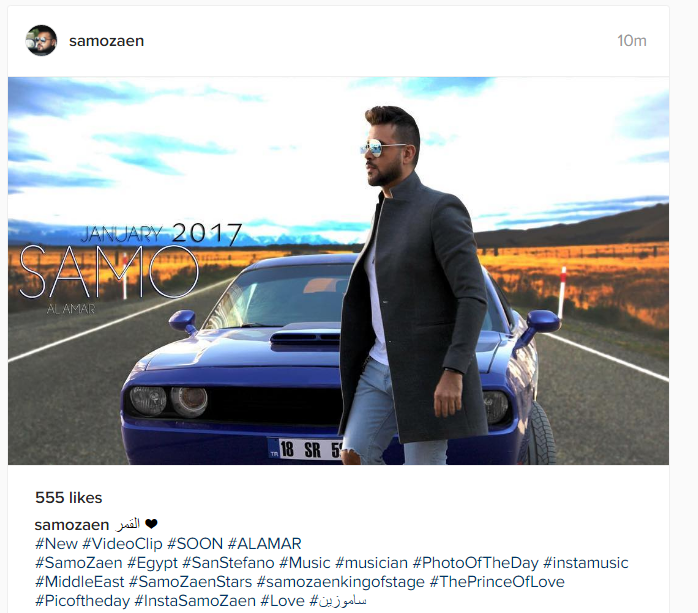
Task: Open the #VideoClip hashtag
Action: (x=122, y=544)
